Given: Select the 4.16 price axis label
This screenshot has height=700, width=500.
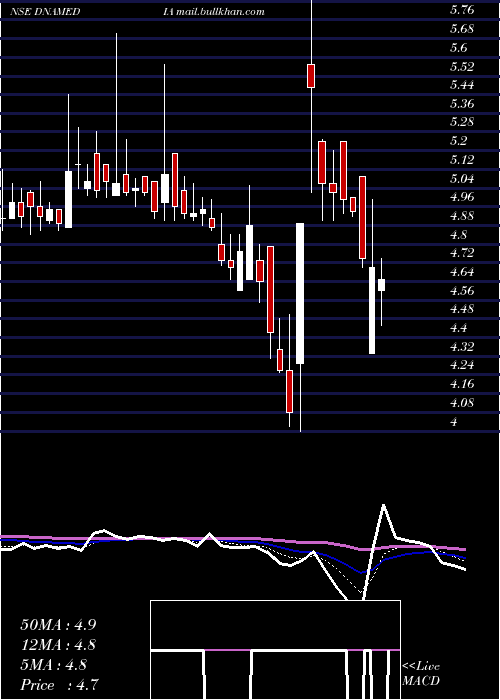Looking at the screenshot, I should coord(462,384).
